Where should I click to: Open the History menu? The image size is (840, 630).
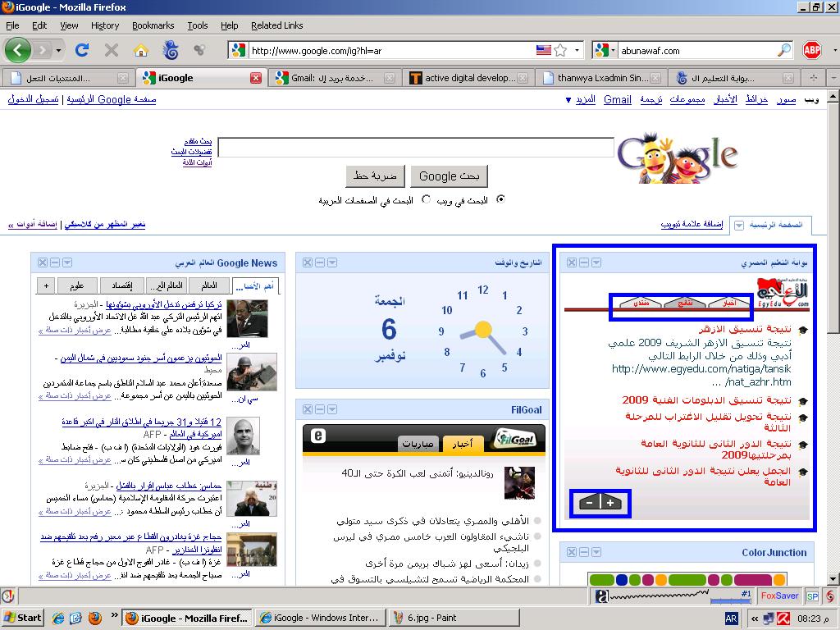click(x=104, y=25)
